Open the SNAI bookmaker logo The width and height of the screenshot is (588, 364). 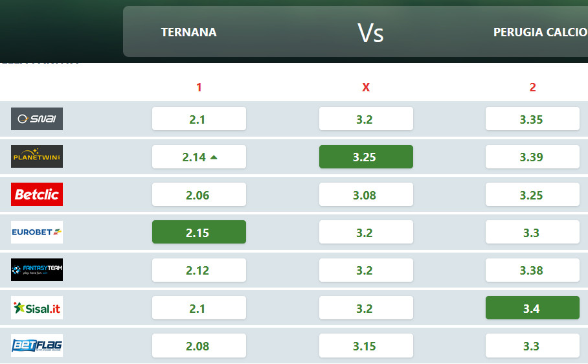click(37, 119)
